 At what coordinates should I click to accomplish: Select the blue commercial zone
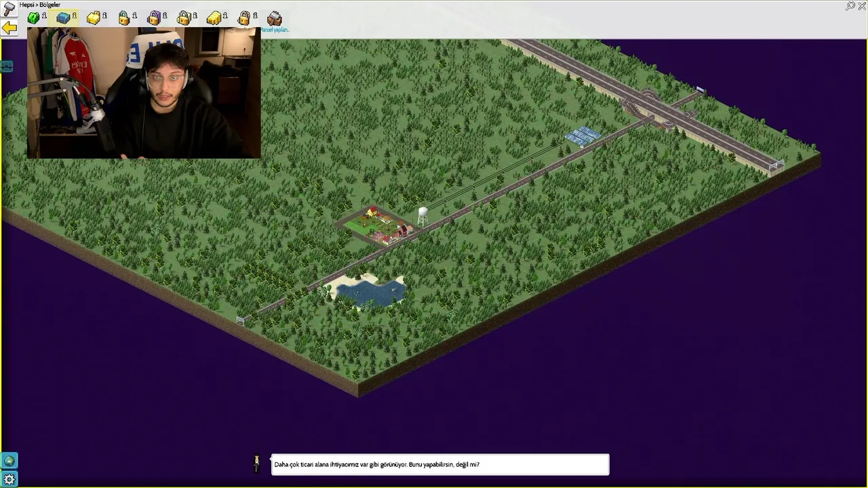[63, 18]
